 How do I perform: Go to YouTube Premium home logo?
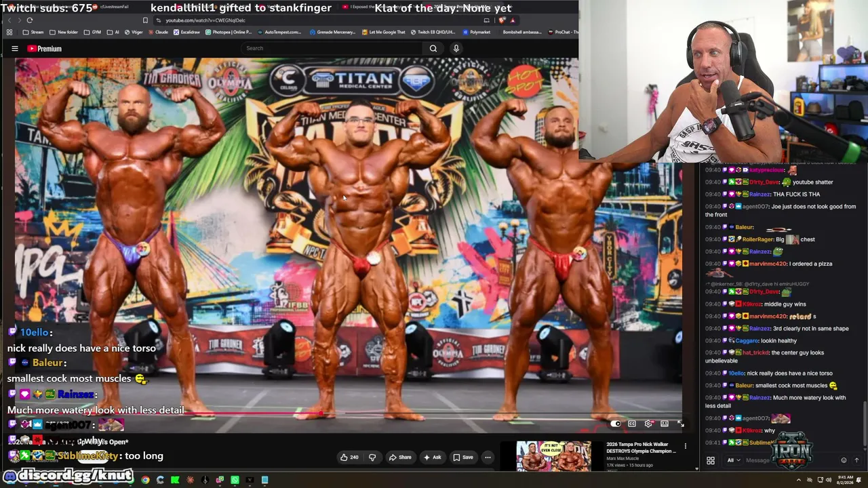45,49
